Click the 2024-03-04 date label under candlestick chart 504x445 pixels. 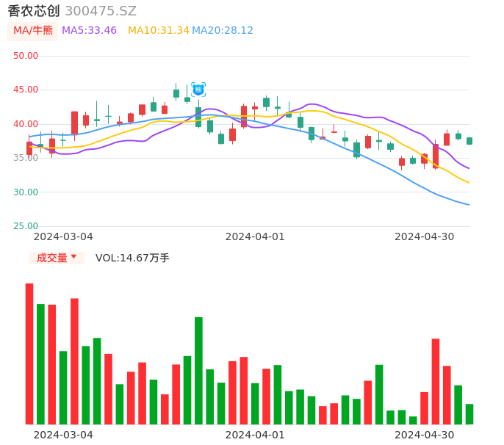63,236
